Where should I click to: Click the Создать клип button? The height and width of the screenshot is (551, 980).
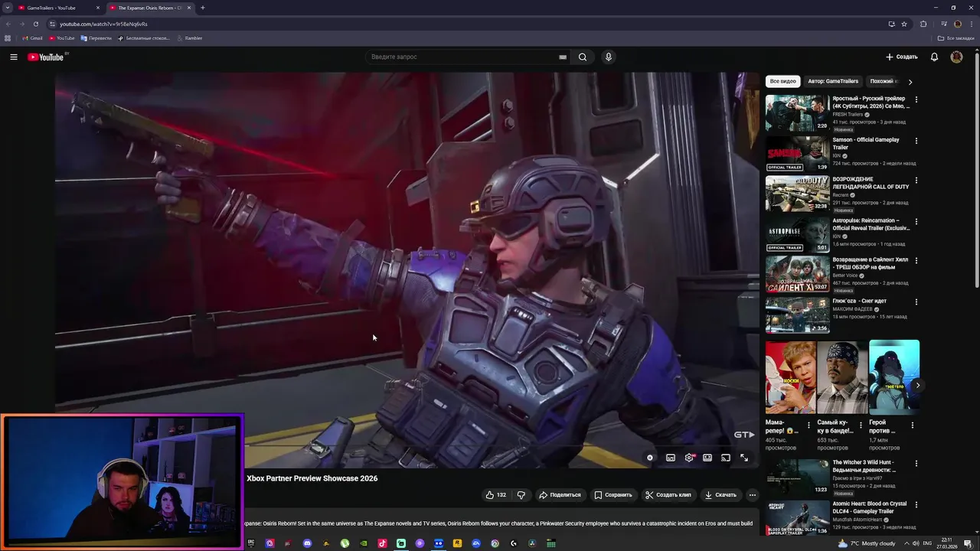point(668,495)
